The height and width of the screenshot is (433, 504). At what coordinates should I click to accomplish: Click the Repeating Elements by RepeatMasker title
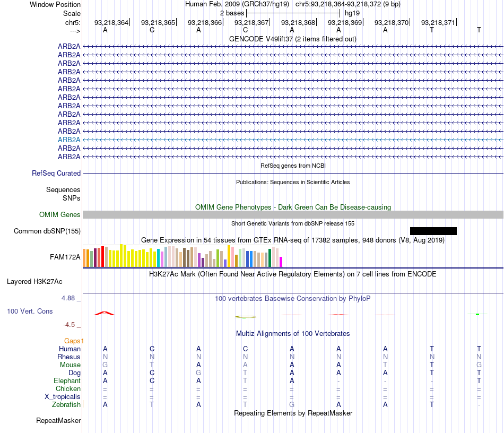pyautogui.click(x=293, y=413)
